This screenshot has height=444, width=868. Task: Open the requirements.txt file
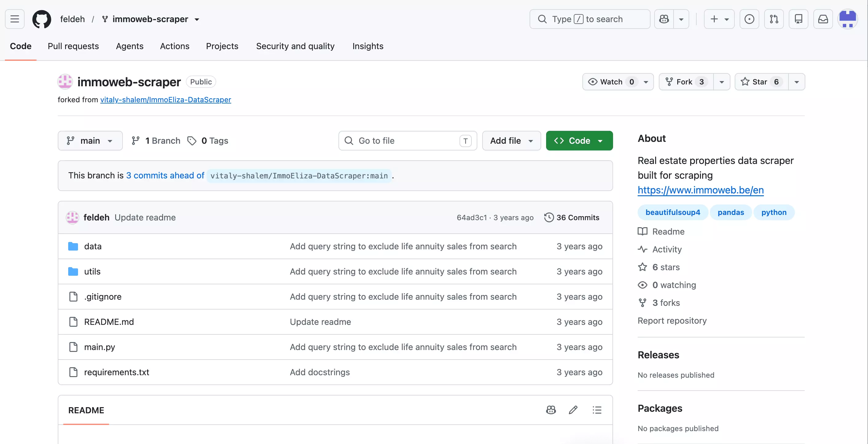pyautogui.click(x=116, y=372)
